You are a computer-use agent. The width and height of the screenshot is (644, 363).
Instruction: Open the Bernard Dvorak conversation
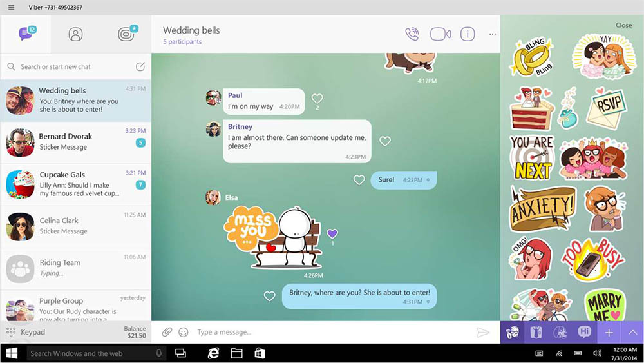click(x=75, y=142)
